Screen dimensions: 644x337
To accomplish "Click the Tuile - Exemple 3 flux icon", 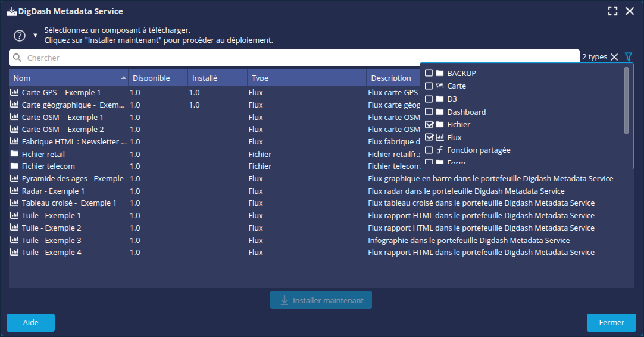I will [x=14, y=240].
